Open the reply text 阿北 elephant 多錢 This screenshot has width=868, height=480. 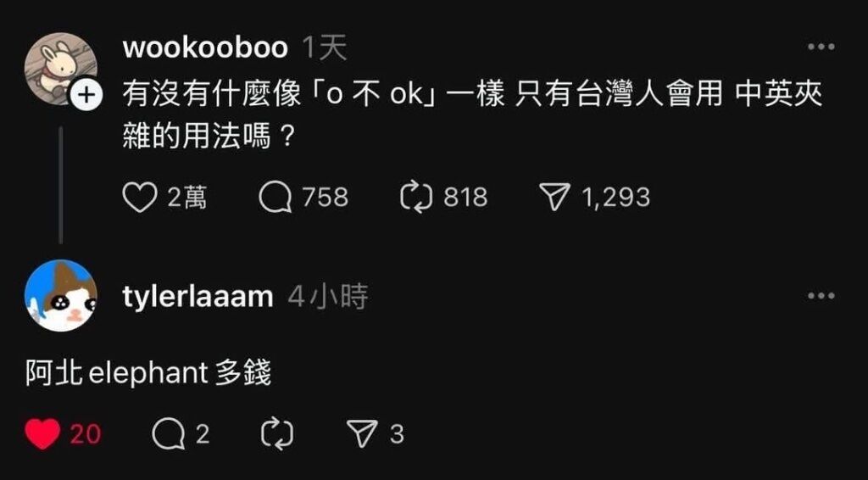pyautogui.click(x=148, y=375)
